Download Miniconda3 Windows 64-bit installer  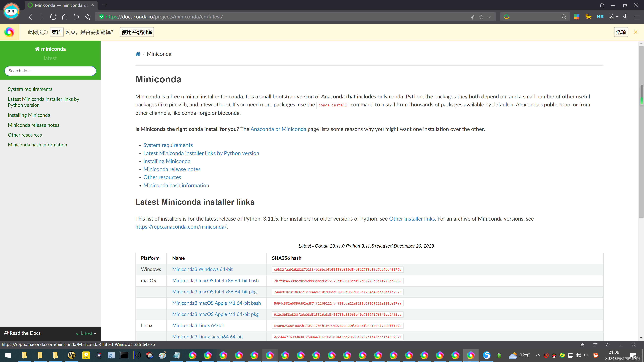pos(202,269)
